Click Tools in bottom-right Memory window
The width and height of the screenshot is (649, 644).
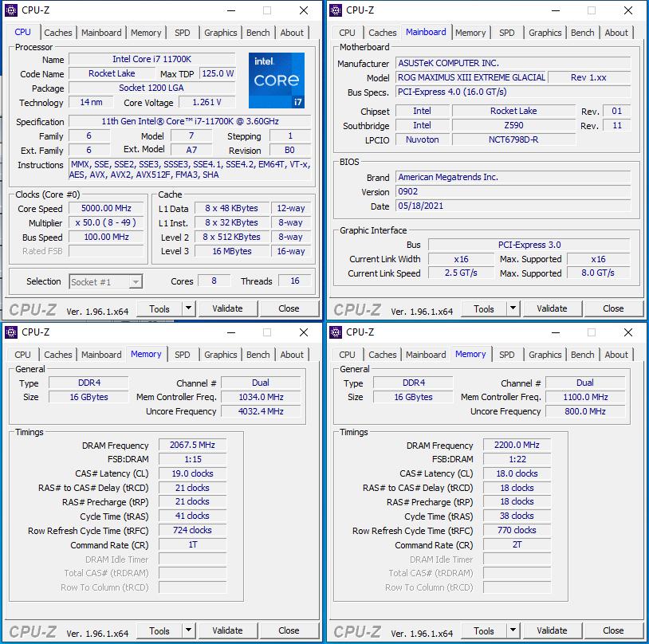(484, 630)
